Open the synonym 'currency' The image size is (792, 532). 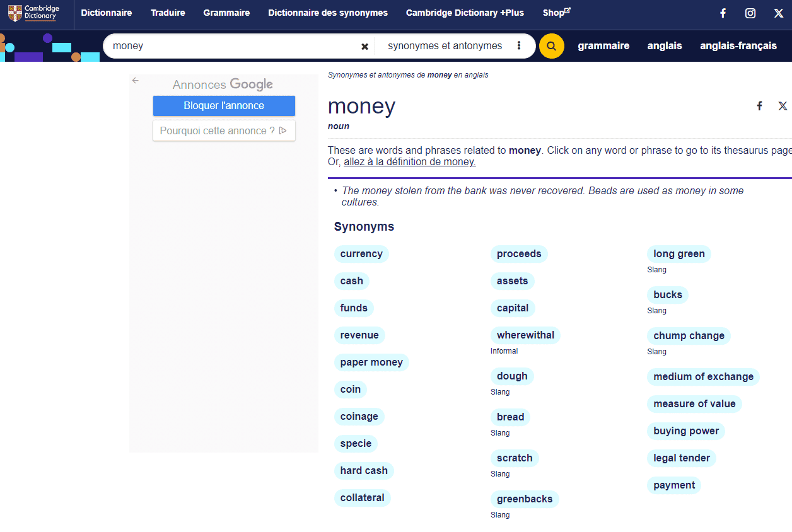click(x=361, y=254)
